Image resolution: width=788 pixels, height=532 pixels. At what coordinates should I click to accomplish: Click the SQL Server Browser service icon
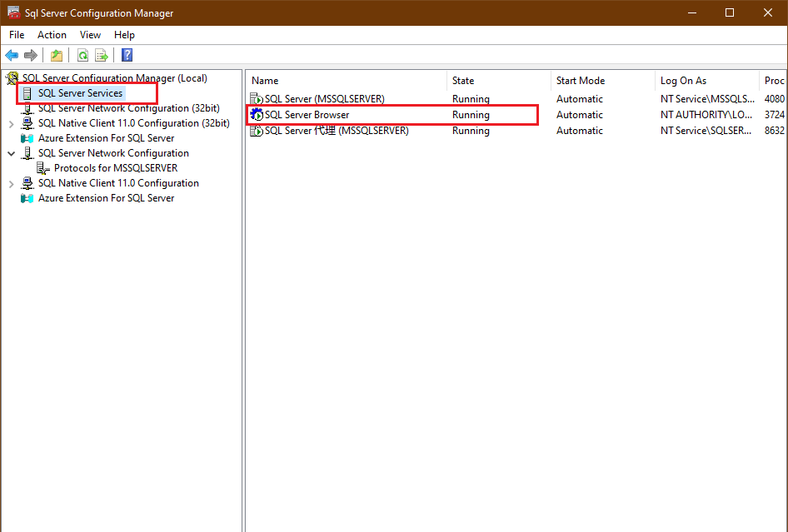[x=257, y=115]
